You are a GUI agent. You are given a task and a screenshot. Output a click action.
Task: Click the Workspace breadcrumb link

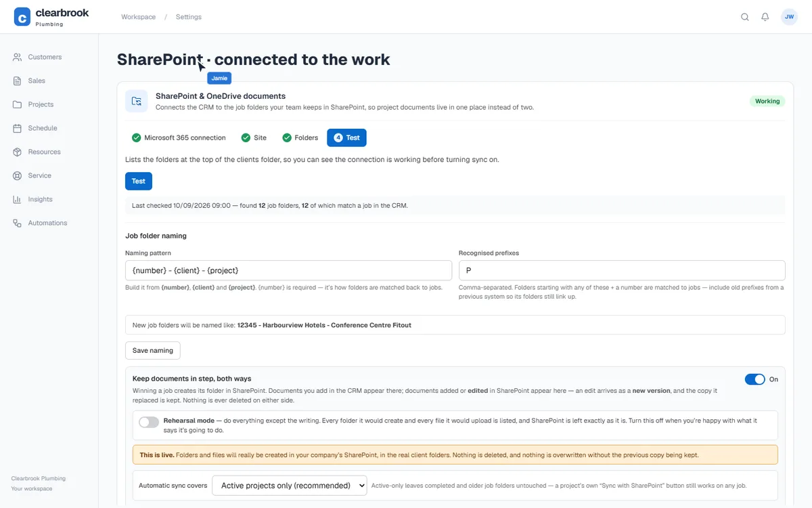139,17
